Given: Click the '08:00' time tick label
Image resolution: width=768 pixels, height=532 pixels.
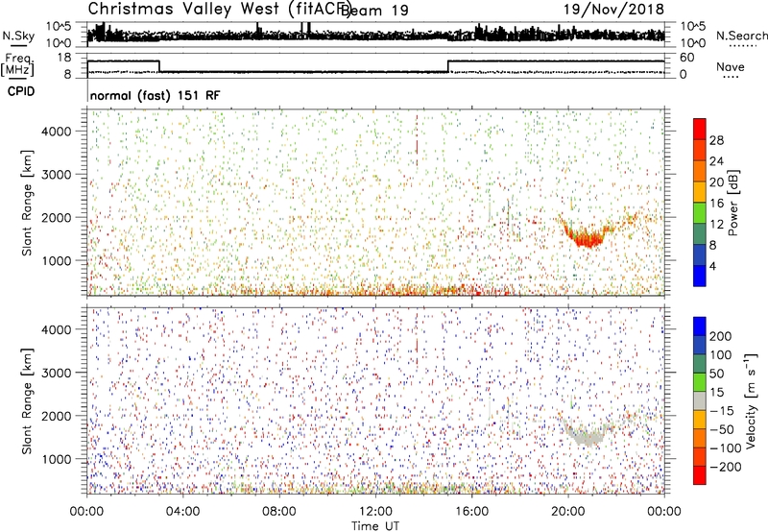Looking at the screenshot, I should click(x=279, y=512).
